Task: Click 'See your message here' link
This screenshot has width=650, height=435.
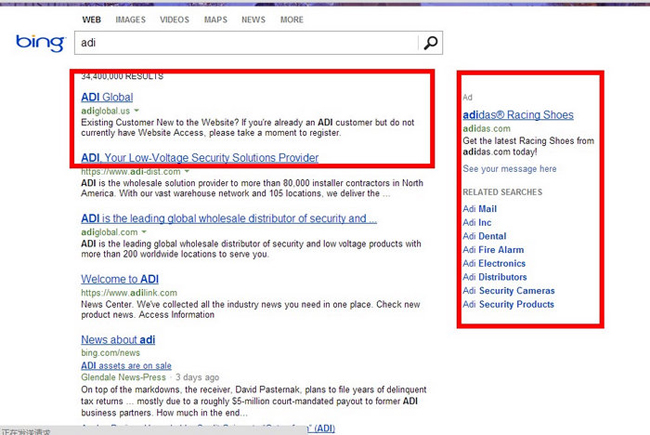Action: (510, 169)
